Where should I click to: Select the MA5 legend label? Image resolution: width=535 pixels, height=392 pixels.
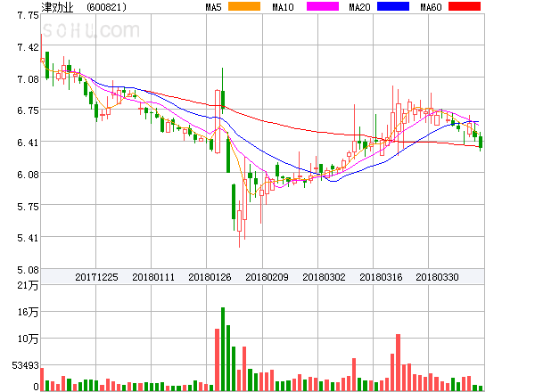click(x=214, y=7)
